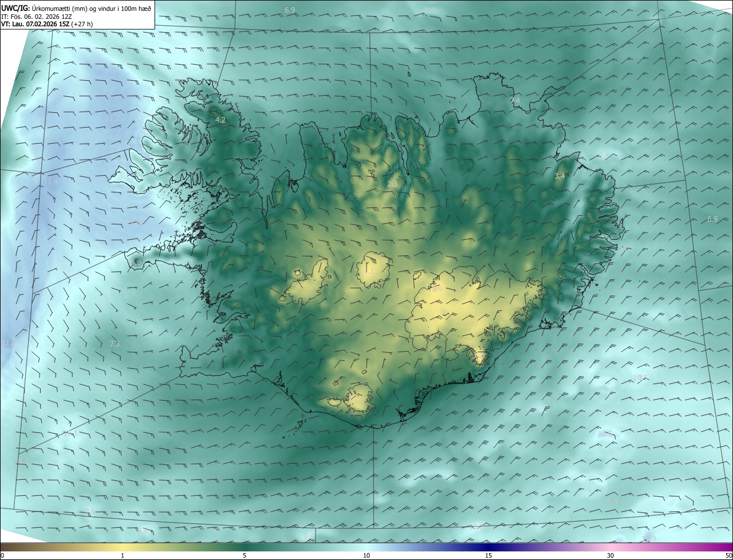The width and height of the screenshot is (733, 560).
Task: Click the magenta end of the colour scale
Action: pyautogui.click(x=722, y=547)
